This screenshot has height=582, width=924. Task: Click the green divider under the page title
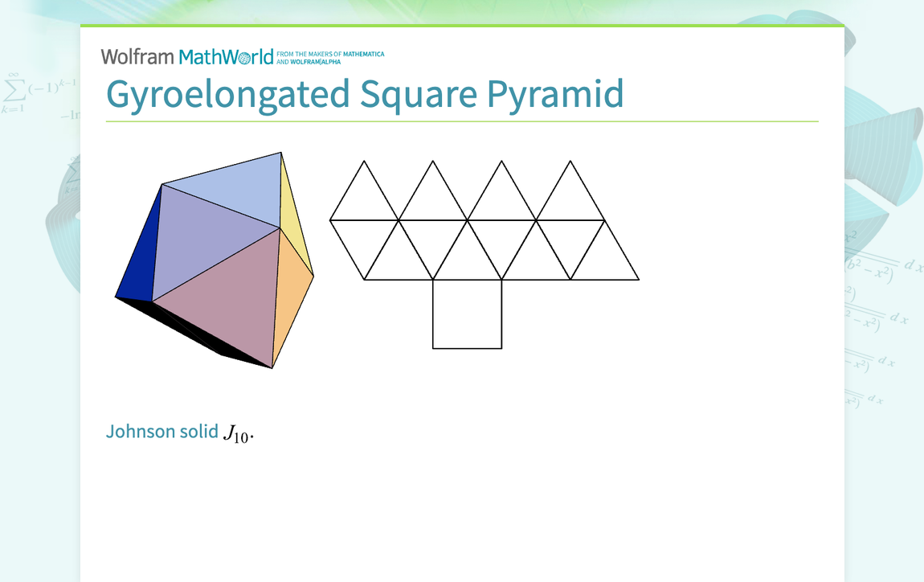click(x=462, y=121)
